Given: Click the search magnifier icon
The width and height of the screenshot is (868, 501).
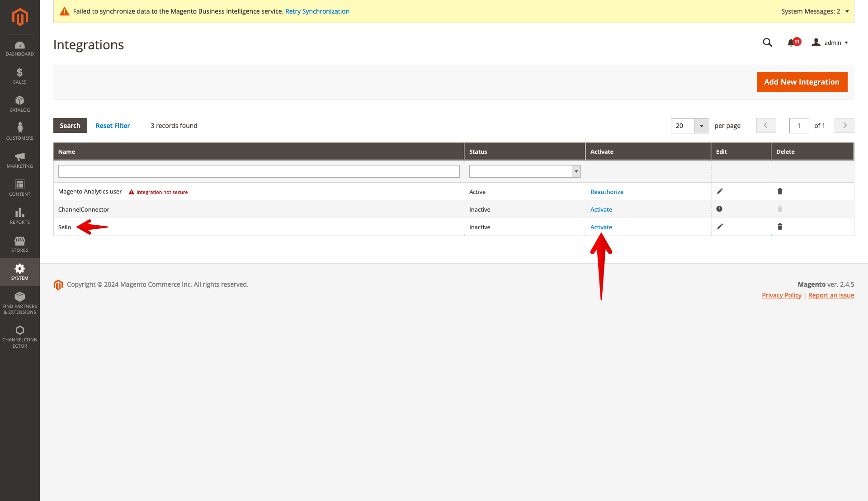Looking at the screenshot, I should [767, 43].
